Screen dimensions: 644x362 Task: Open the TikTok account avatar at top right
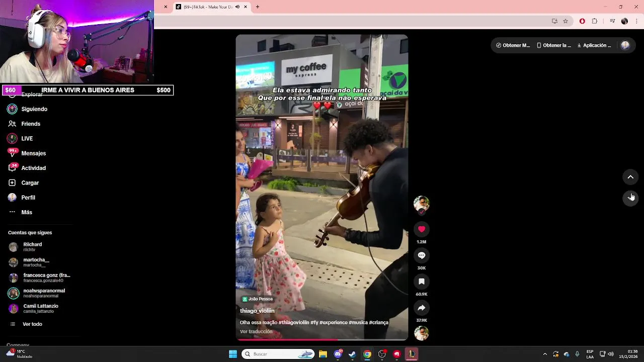[x=625, y=45]
